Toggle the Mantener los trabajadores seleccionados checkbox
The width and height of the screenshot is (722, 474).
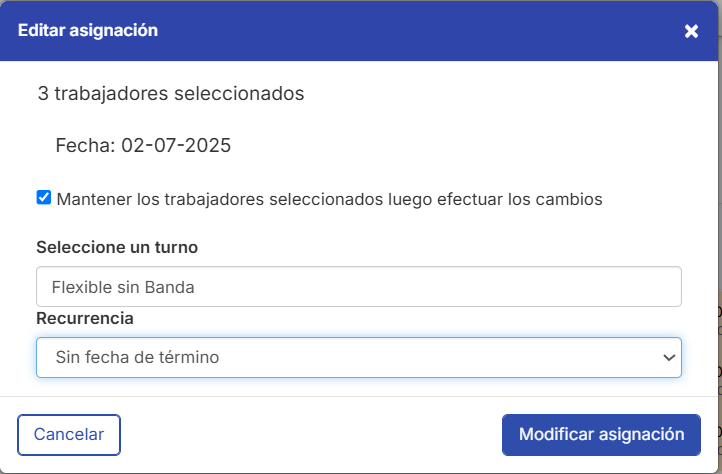[x=44, y=198]
